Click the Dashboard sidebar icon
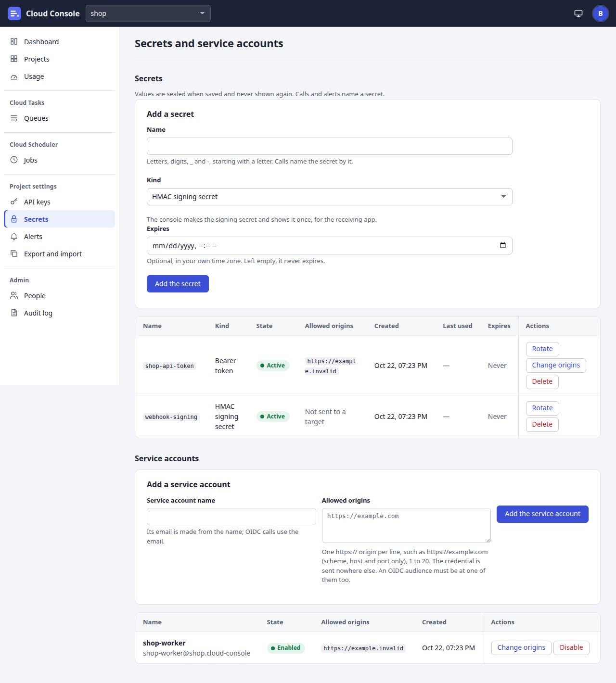The image size is (616, 683). click(x=14, y=42)
